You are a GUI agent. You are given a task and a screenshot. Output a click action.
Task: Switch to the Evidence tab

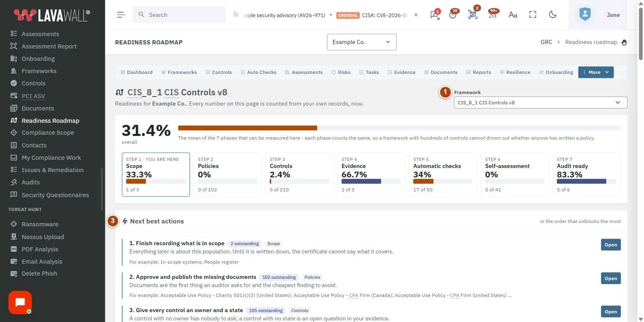click(402, 72)
